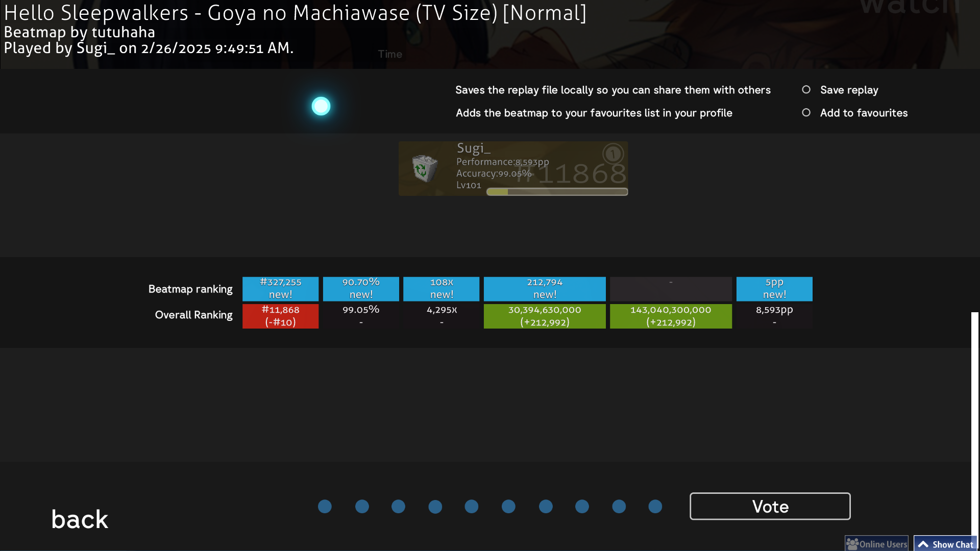
Task: Enable the Save replay radio option
Action: 806,90
